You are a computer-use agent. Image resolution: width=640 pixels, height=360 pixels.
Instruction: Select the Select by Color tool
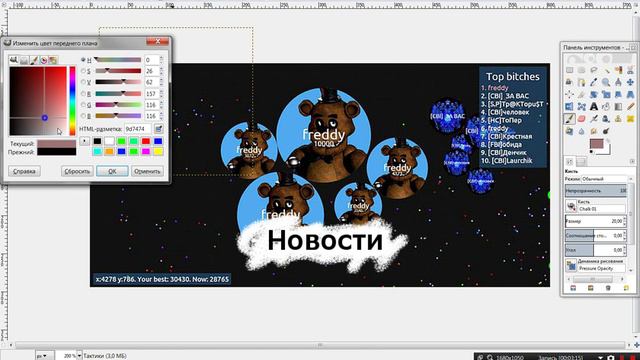coord(618,70)
